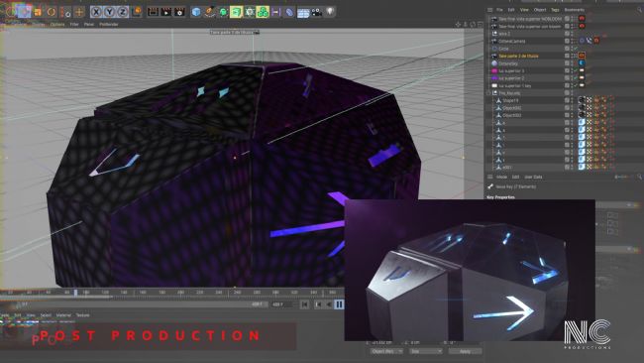Screen dimensions: 644x363
Task: Add a Cube primitive object
Action: pos(196,12)
